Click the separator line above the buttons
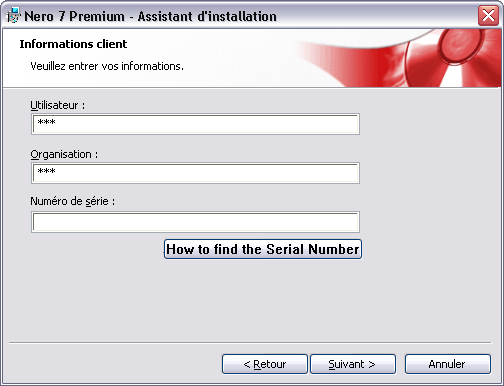 [x=250, y=342]
